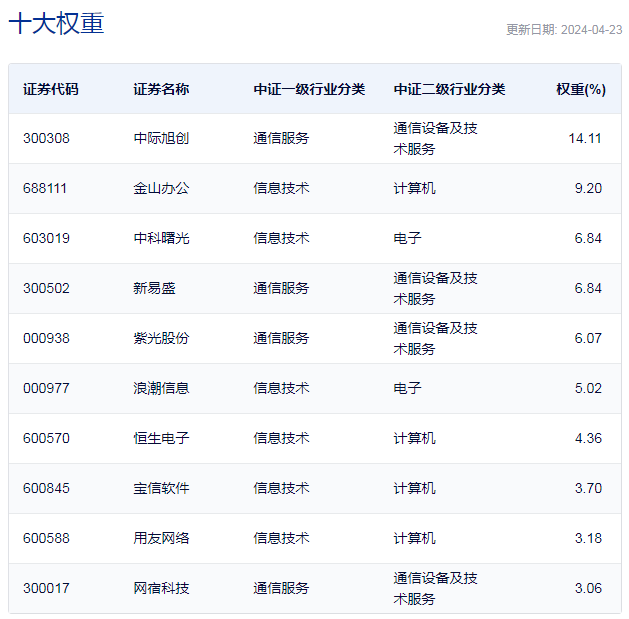
Task: Click 通信设备及技术服务 in the 中际旭创 row
Action: coord(436,138)
